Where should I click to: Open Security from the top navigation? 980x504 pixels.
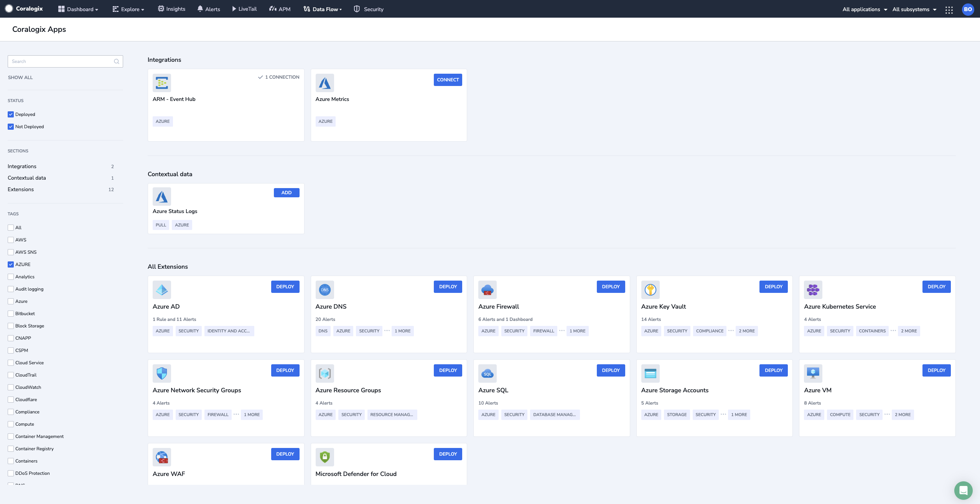(369, 9)
